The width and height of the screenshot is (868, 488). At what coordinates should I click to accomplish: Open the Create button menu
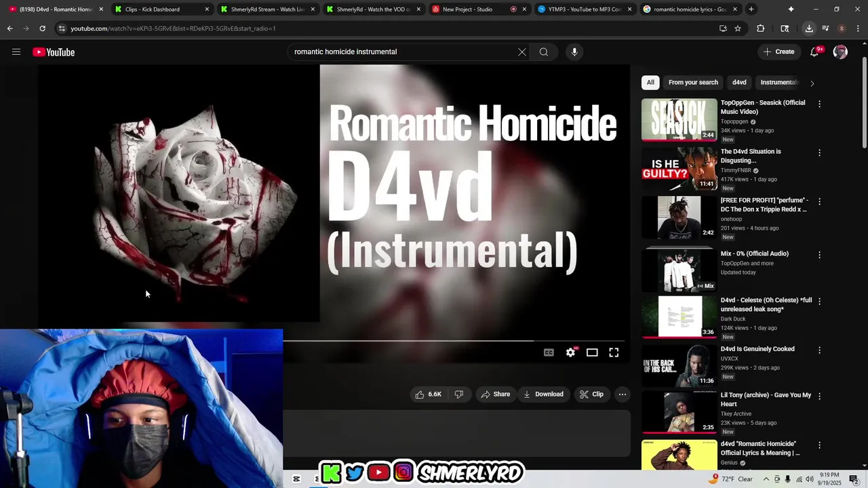(778, 52)
